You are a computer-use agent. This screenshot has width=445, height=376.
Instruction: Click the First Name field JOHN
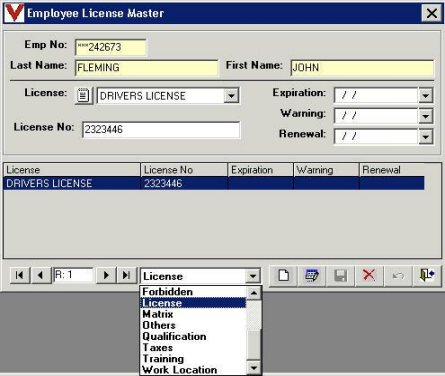(362, 68)
